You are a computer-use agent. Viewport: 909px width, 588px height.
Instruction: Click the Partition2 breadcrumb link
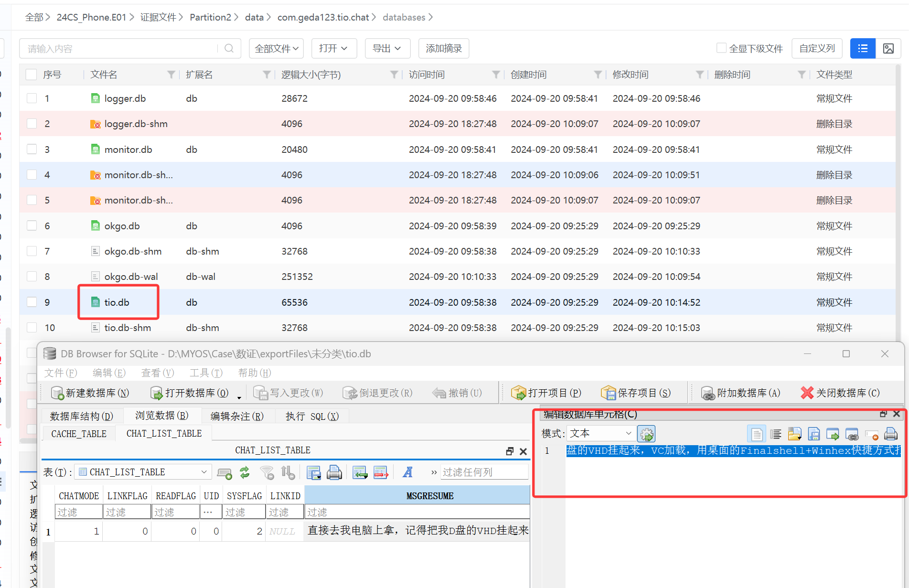[210, 17]
